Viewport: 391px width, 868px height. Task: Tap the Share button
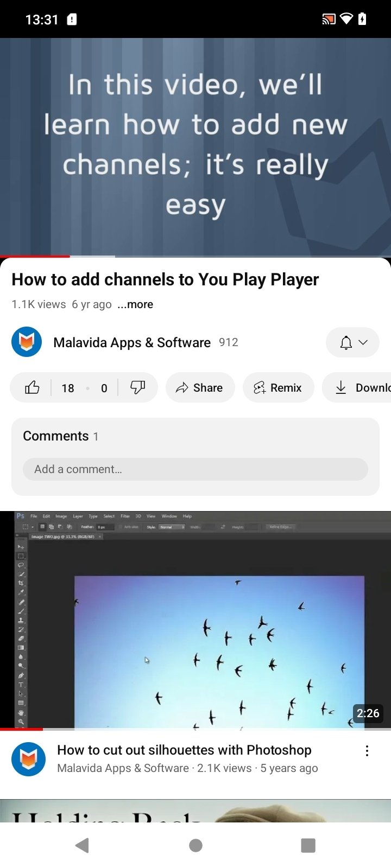coord(200,387)
